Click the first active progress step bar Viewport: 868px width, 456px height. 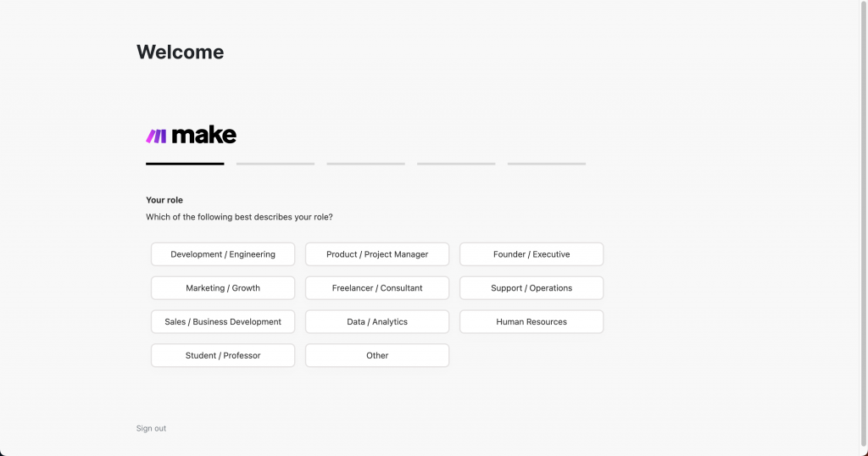[185, 164]
